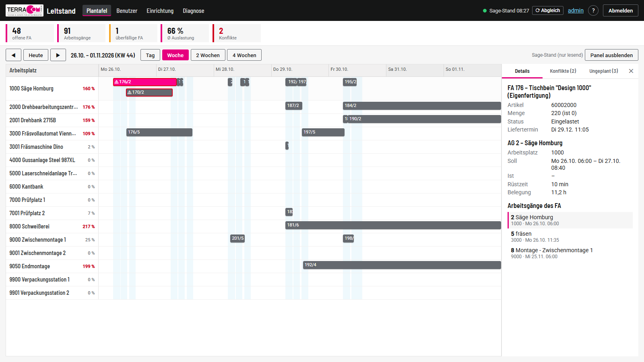The image size is (644, 362).
Task: Select the 187/2 bar
Action: (294, 106)
